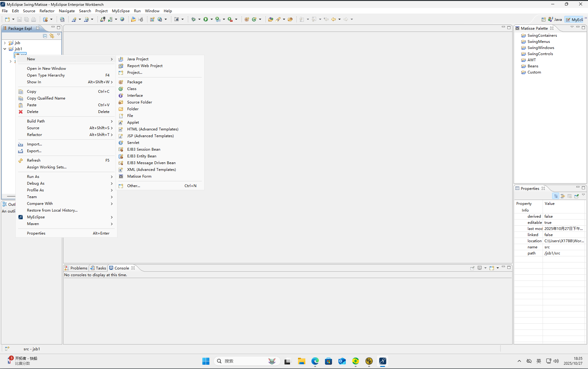This screenshot has height=369, width=588.
Task: Click the Outlook taskbar icon
Action: coord(342,361)
